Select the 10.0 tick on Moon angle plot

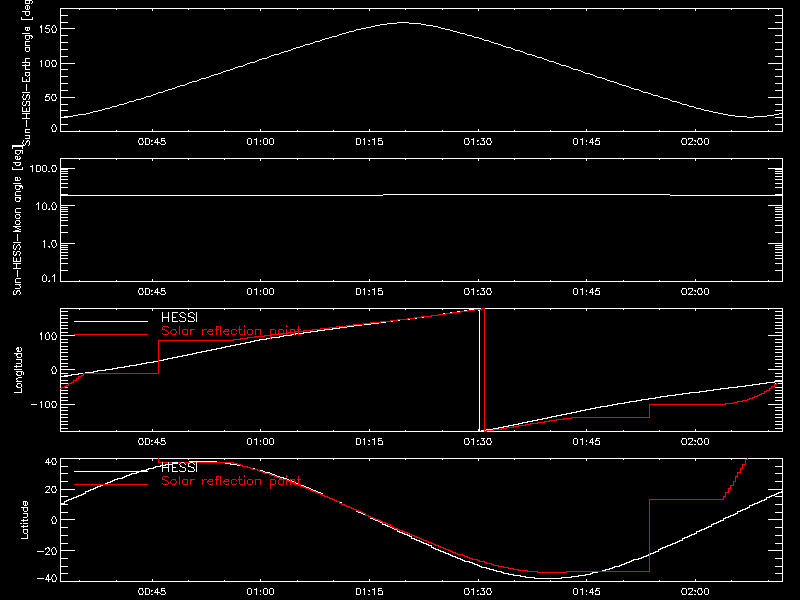46,207
